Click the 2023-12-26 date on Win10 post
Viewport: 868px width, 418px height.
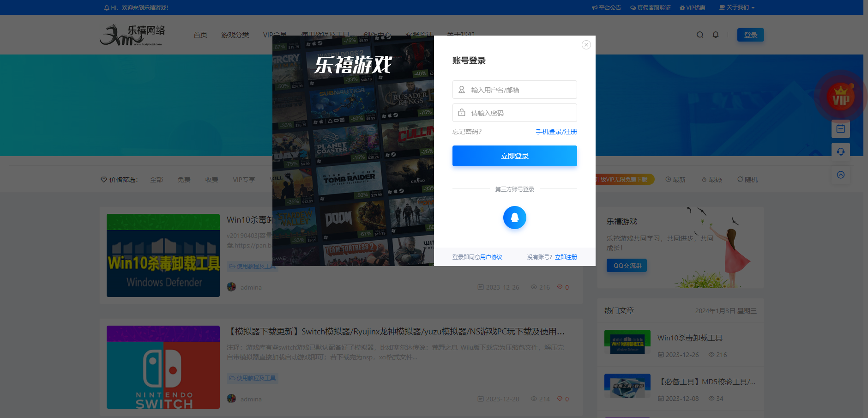pos(498,287)
